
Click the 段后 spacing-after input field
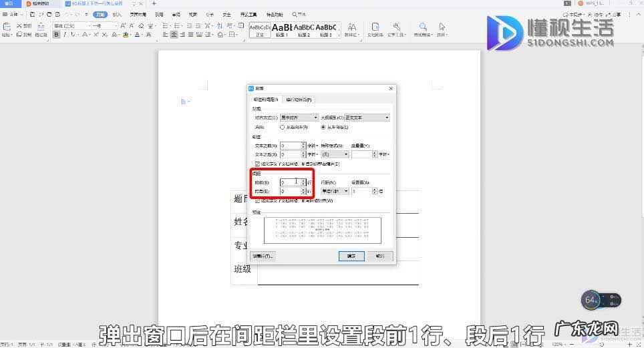[293, 192]
